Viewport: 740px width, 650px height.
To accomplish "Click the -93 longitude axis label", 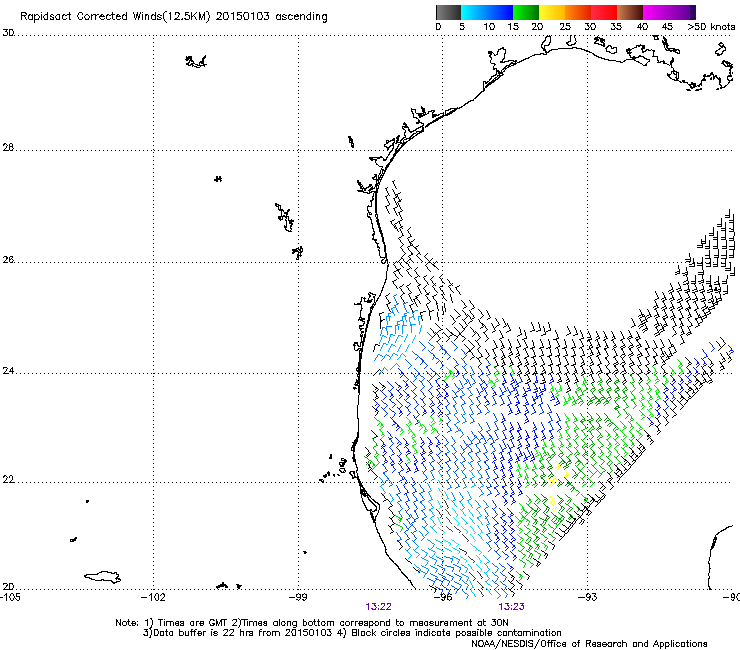I will pyautogui.click(x=587, y=597).
